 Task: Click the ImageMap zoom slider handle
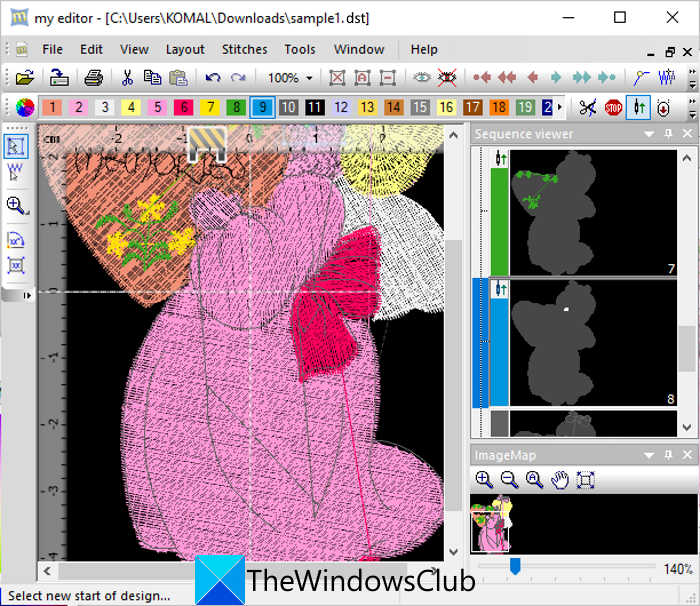click(x=515, y=567)
